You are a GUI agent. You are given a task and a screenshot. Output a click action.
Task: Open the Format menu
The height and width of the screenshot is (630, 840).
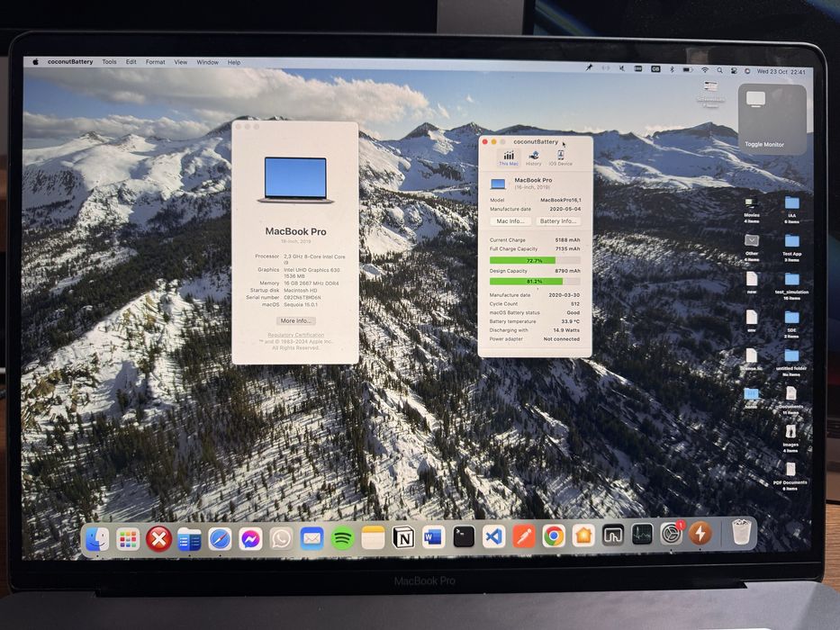pos(156,62)
